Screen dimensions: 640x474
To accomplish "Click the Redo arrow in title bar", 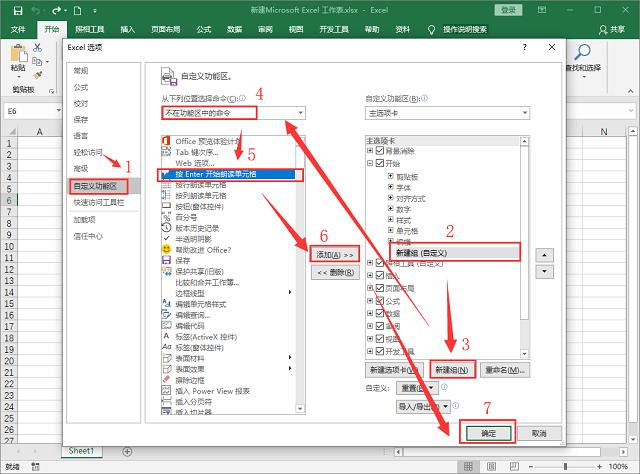I will (x=56, y=11).
